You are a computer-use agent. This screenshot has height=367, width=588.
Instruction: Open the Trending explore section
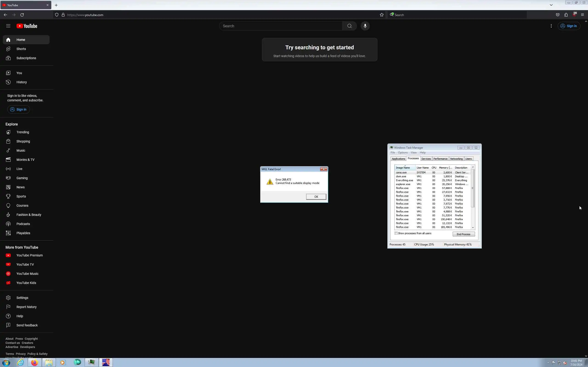click(23, 132)
